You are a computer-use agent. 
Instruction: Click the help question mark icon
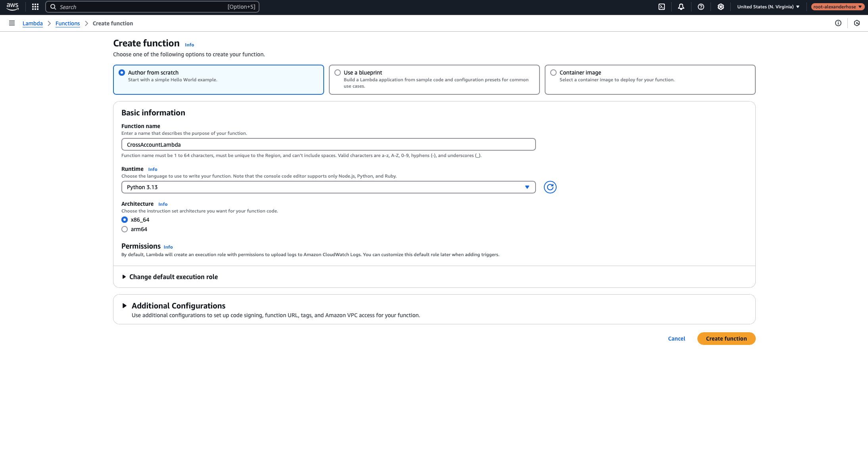(x=700, y=7)
